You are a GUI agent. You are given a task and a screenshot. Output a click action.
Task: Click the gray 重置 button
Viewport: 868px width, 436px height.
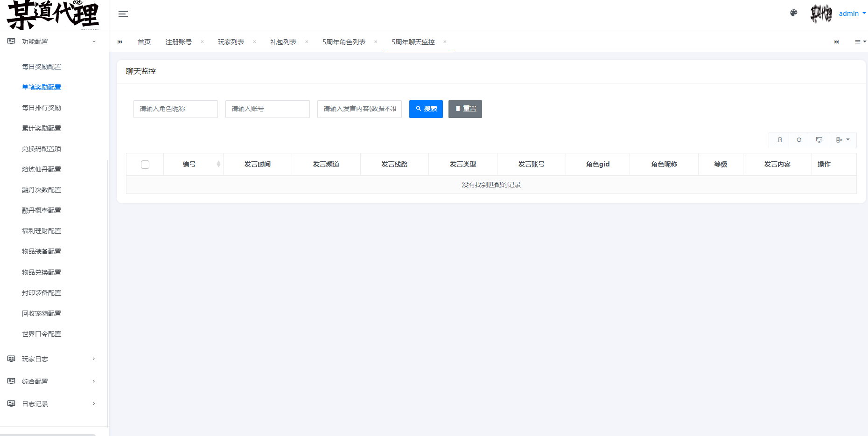pos(465,109)
